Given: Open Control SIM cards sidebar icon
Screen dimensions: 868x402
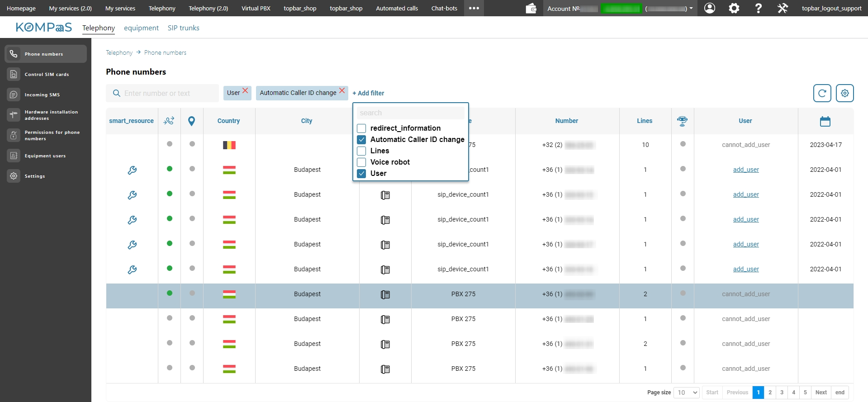Looking at the screenshot, I should point(14,74).
